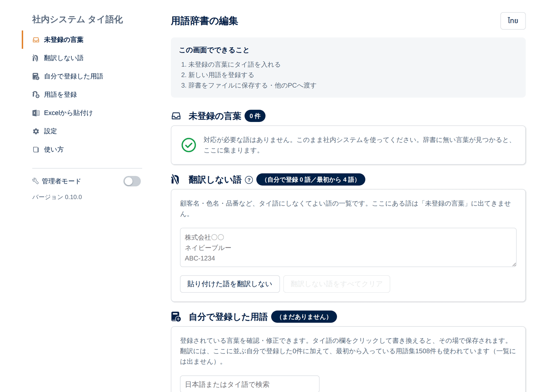
Task: Open 使い方 in the sidebar
Action: 82,149
